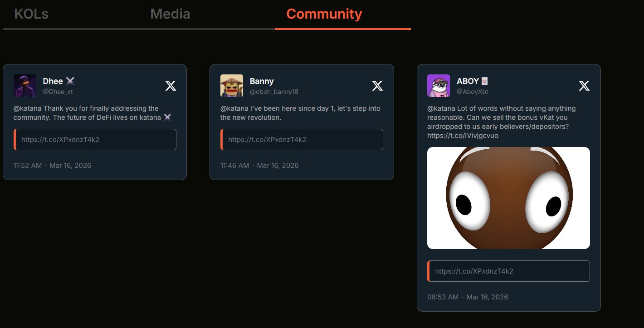The width and height of the screenshot is (644, 328).
Task: Switch to the Media tab
Action: click(x=170, y=14)
